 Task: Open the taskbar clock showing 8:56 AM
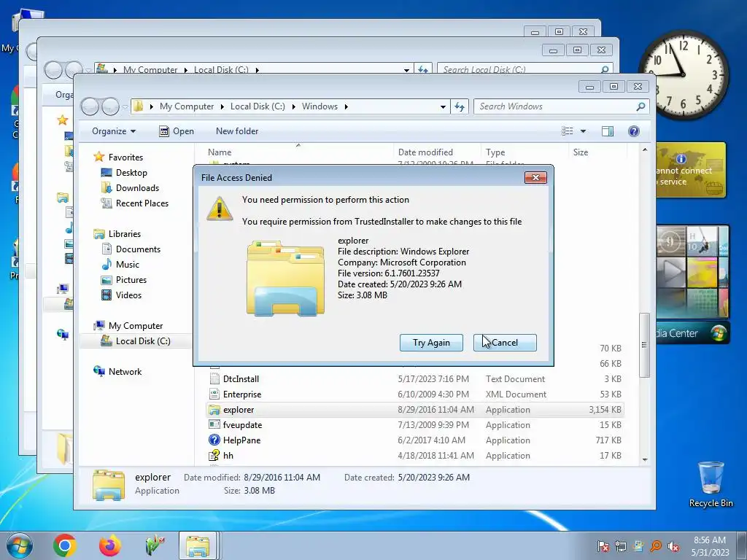[x=710, y=546]
